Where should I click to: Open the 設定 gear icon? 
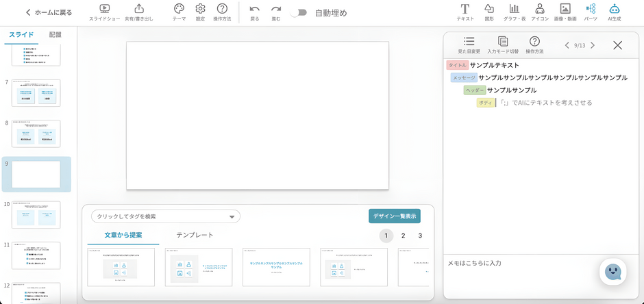pos(200,9)
